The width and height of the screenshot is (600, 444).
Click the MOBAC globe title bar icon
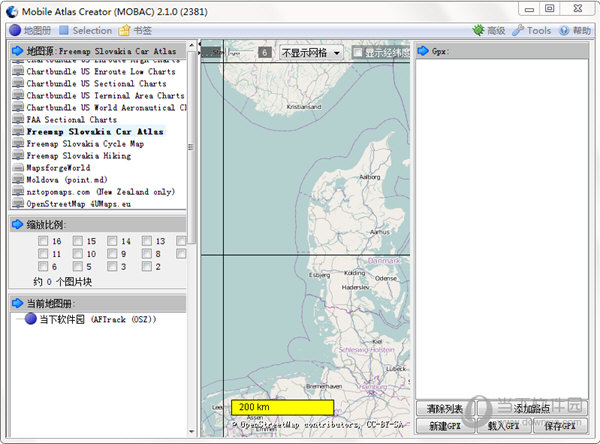[12, 12]
